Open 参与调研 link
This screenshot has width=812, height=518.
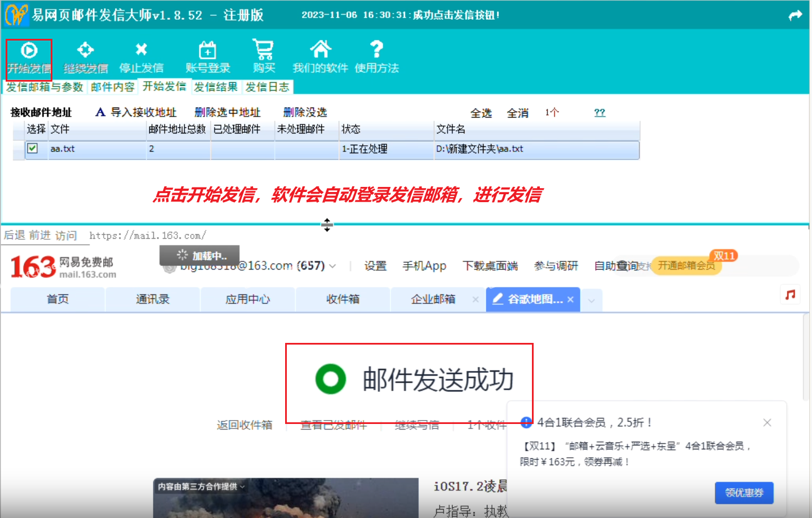tap(556, 266)
